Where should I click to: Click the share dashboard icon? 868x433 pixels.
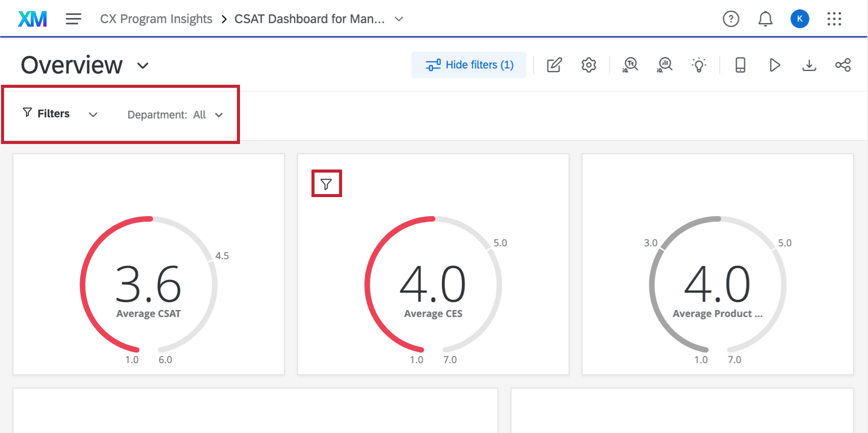tap(843, 65)
